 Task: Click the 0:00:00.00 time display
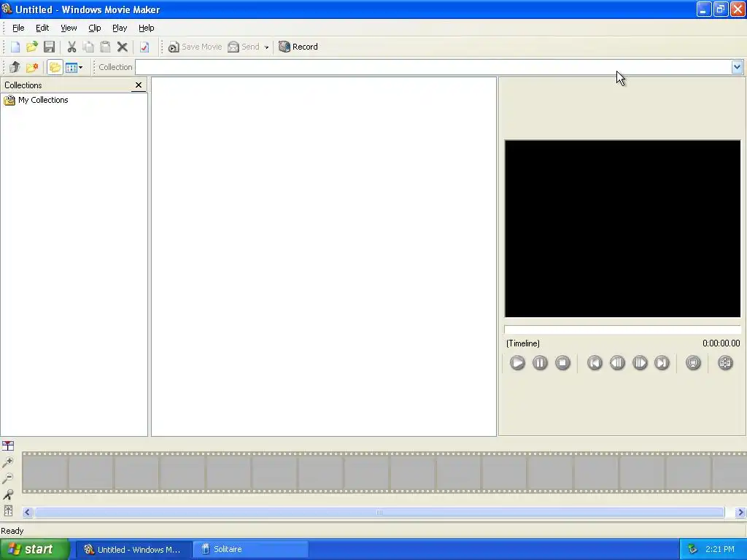(x=721, y=343)
